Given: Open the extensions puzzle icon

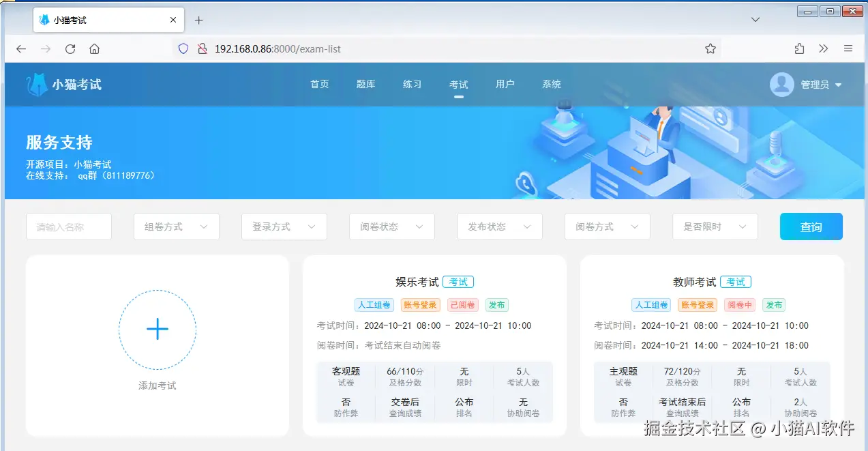Looking at the screenshot, I should 799,48.
